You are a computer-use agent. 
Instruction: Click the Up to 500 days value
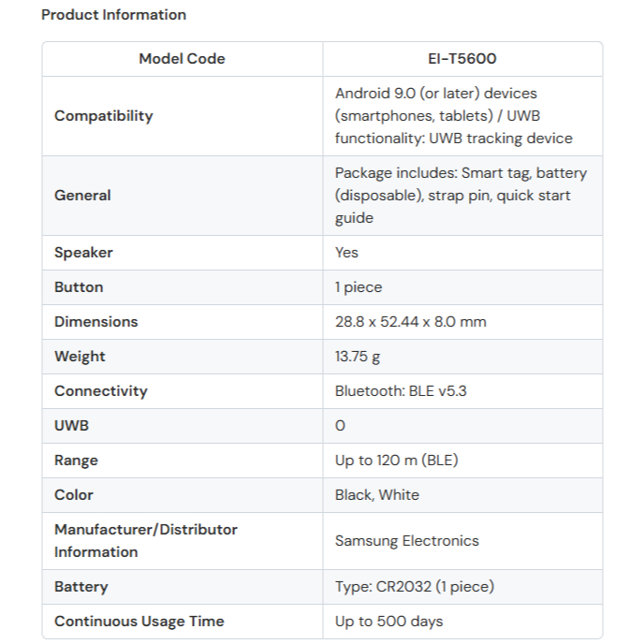point(388,622)
